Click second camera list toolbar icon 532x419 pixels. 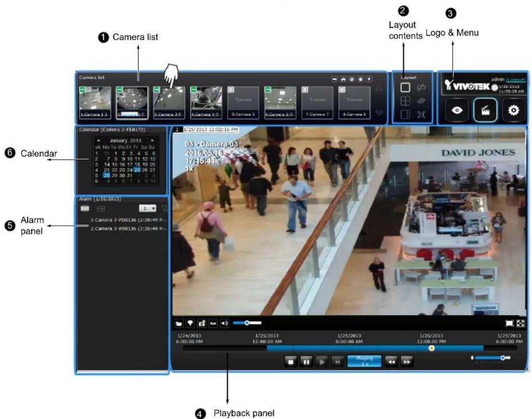point(343,79)
